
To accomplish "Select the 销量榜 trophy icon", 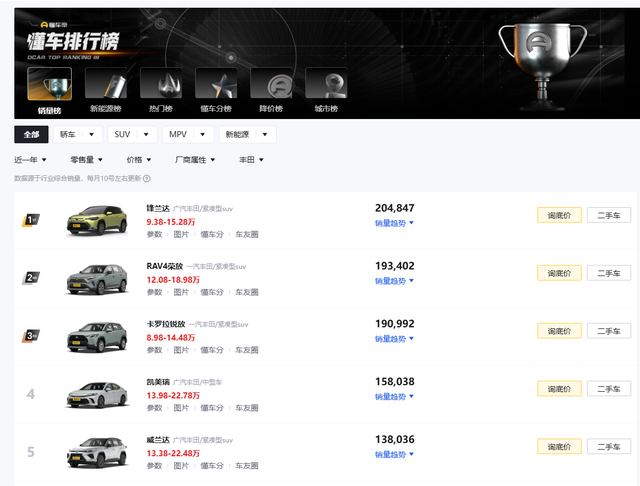I will tap(49, 84).
